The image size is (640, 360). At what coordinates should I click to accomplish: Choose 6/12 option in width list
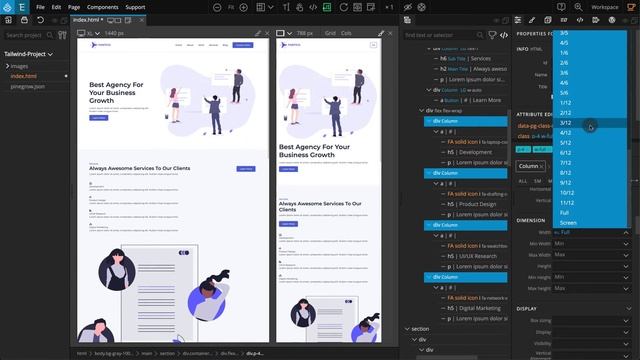click(x=590, y=153)
